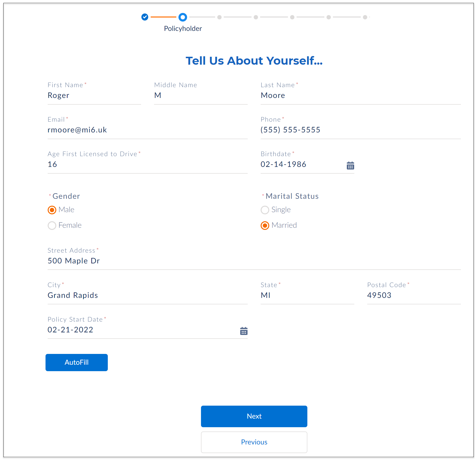Click the Policyholder step label
Screen dimensions: 476x460
[183, 29]
